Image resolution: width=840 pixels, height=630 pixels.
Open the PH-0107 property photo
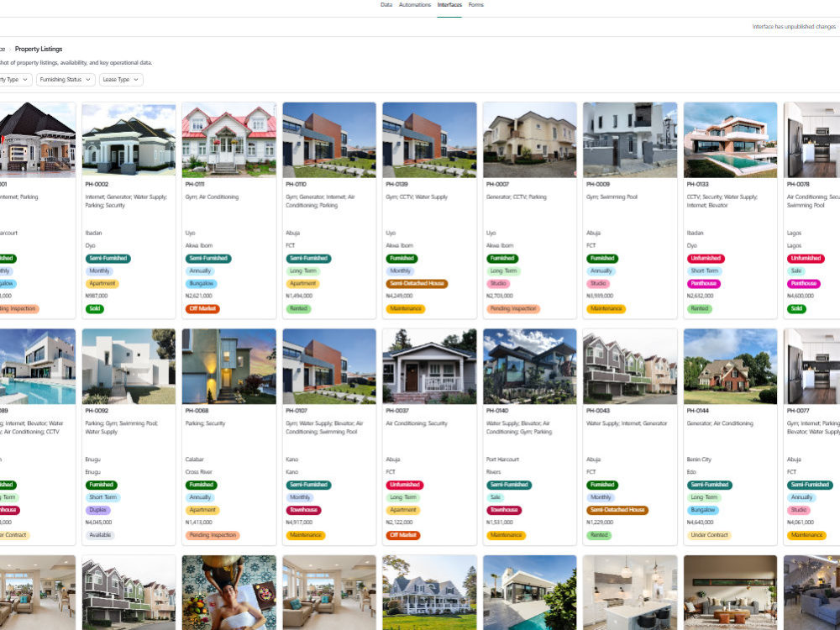pyautogui.click(x=329, y=366)
